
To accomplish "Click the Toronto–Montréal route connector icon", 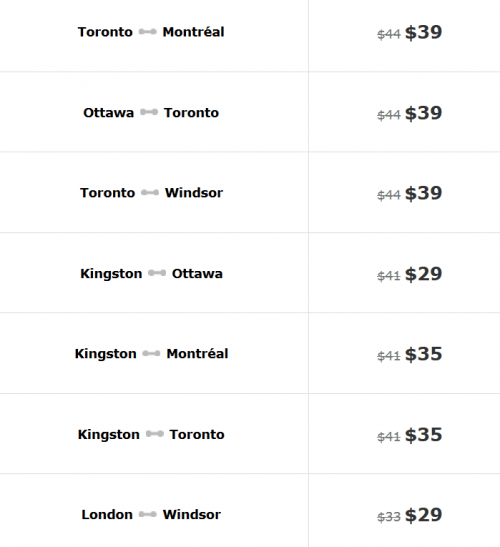I will (148, 32).
